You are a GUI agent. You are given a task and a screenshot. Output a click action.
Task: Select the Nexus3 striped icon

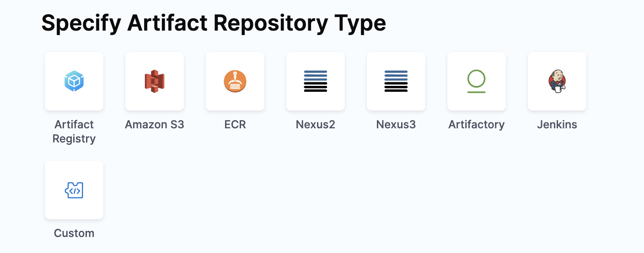coord(396,81)
